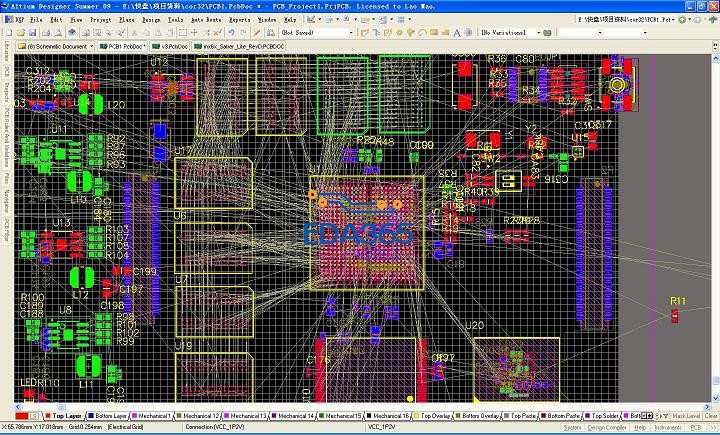Switch to the v3.PcbDoc document tab
Image resolution: width=720 pixels, height=435 pixels.
[x=170, y=46]
